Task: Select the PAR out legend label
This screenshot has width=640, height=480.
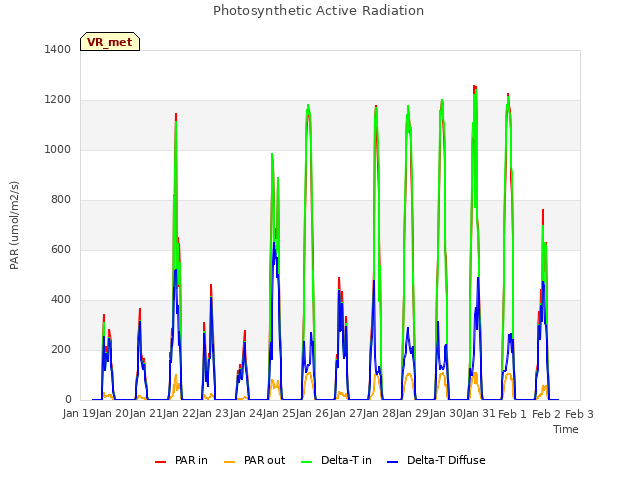Action: pos(264,460)
